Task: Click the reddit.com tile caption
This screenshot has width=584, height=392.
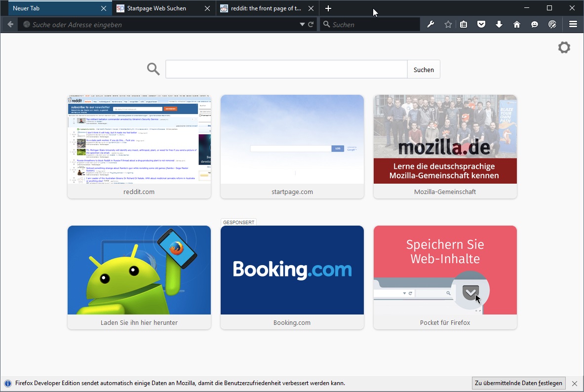Action: (x=139, y=192)
